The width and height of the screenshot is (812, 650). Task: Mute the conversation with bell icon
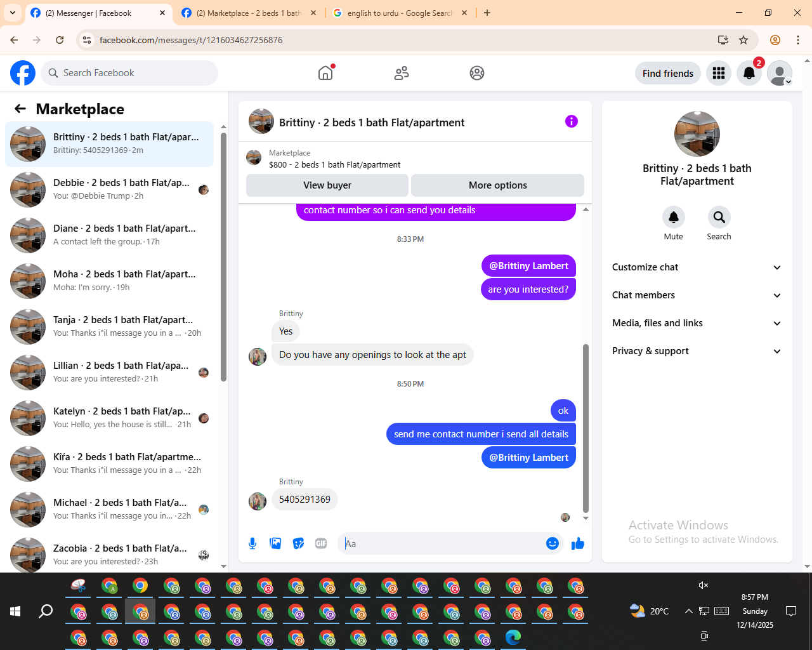point(674,217)
